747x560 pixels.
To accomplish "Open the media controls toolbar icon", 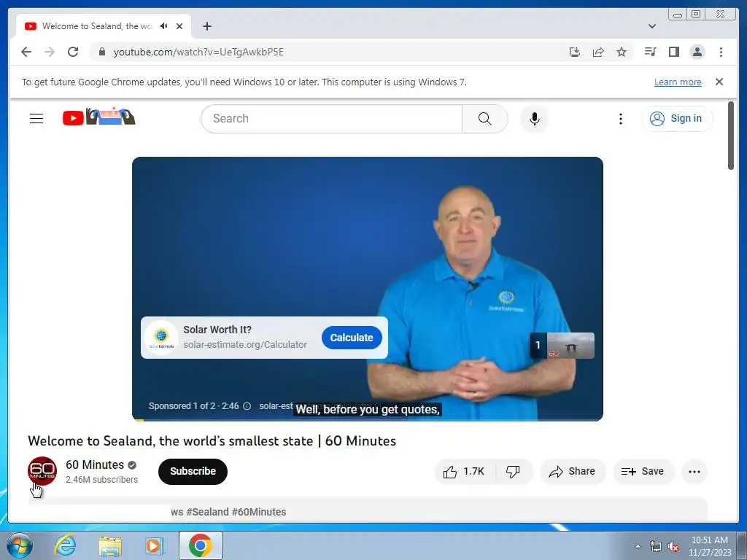I will (650, 52).
